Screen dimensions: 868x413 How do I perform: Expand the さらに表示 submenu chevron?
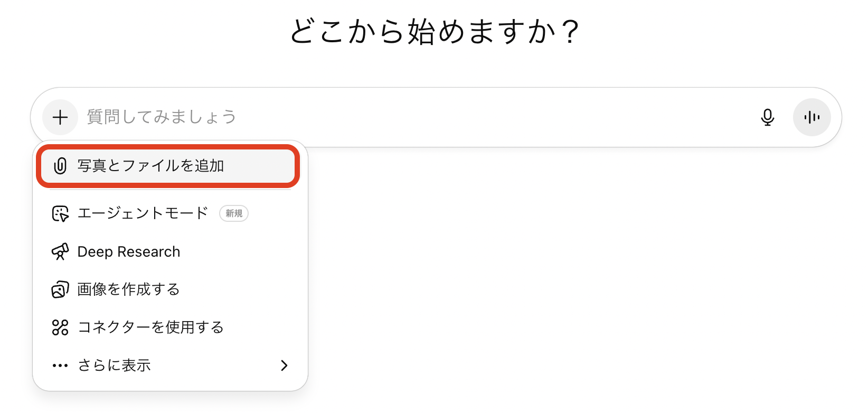tap(284, 365)
